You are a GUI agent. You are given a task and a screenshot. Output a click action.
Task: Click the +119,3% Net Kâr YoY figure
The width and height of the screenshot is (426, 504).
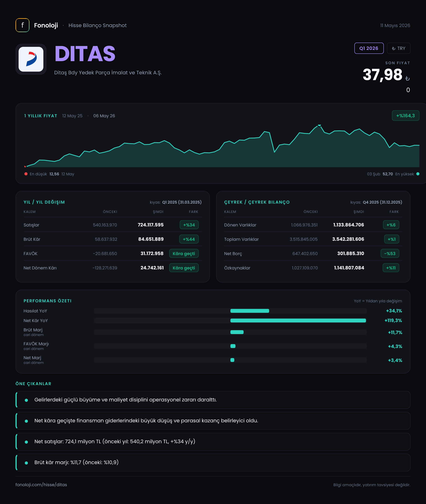pyautogui.click(x=393, y=321)
